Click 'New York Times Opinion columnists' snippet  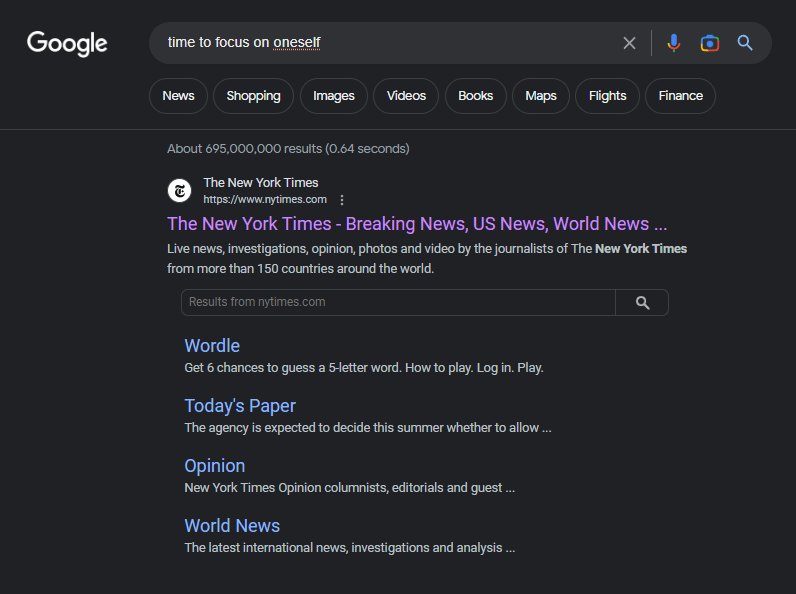tap(349, 487)
